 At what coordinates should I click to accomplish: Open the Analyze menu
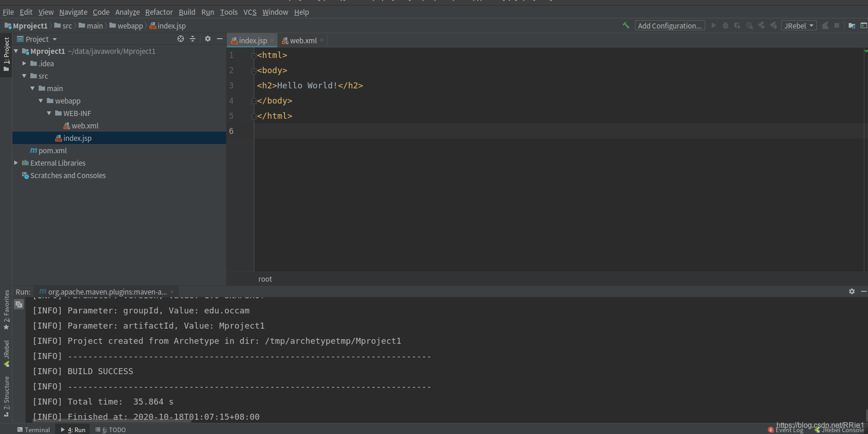[127, 12]
